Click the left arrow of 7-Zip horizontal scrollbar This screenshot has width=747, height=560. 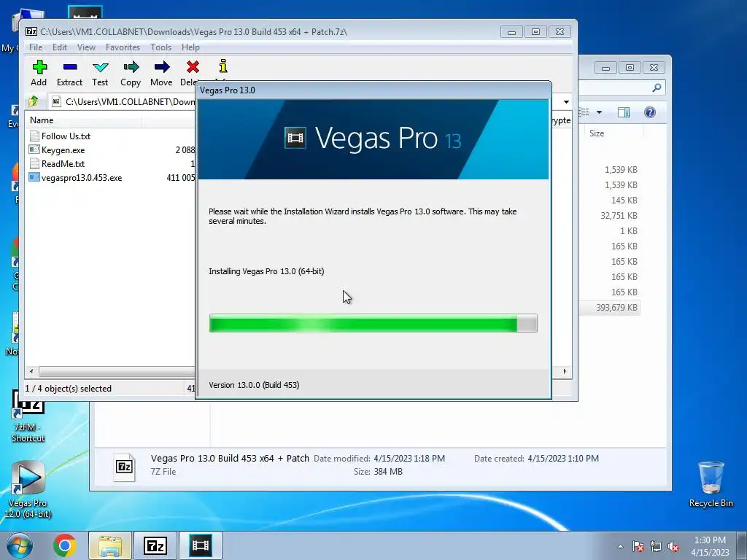[x=31, y=371]
